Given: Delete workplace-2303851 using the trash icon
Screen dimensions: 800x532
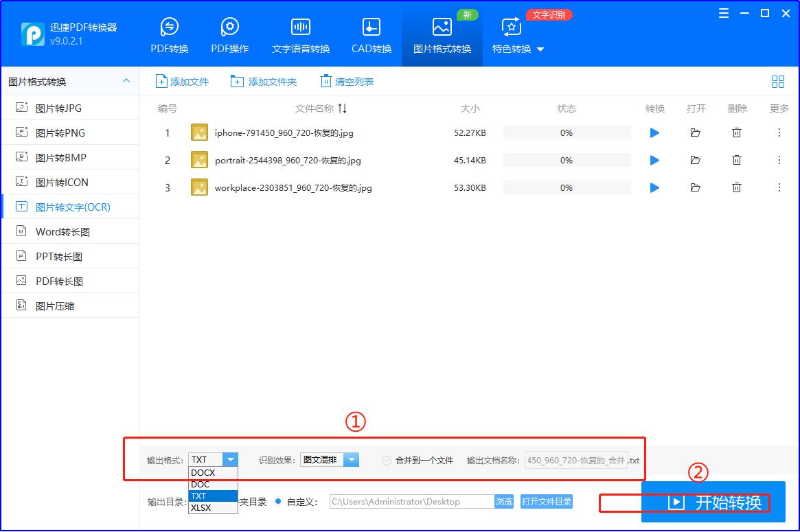Looking at the screenshot, I should pyautogui.click(x=736, y=187).
